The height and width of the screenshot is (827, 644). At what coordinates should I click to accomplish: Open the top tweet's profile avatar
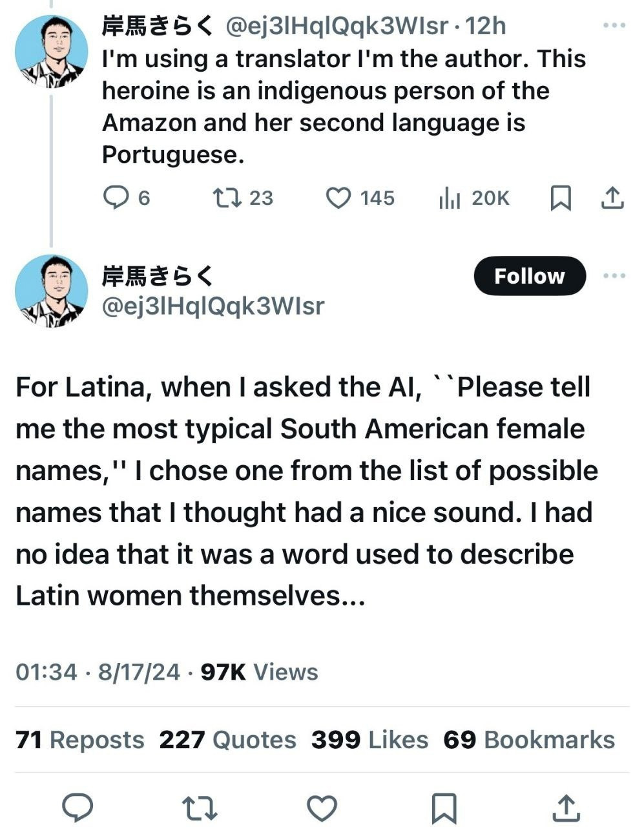(x=51, y=51)
